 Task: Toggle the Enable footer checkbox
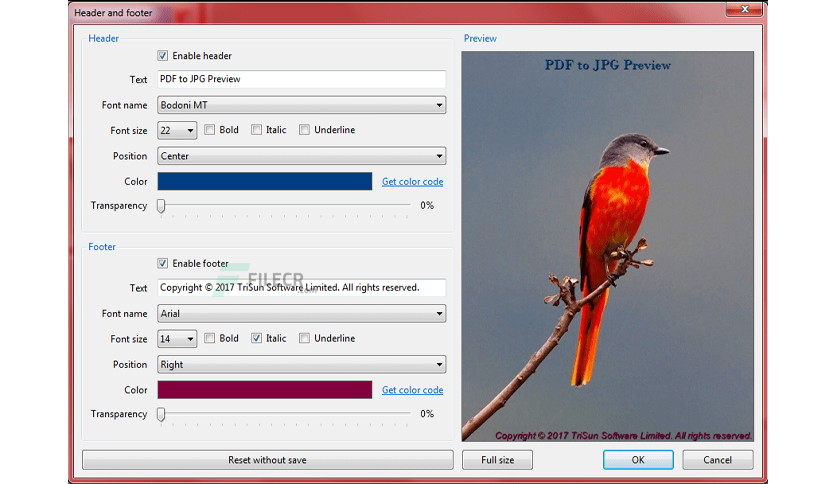pyautogui.click(x=163, y=263)
